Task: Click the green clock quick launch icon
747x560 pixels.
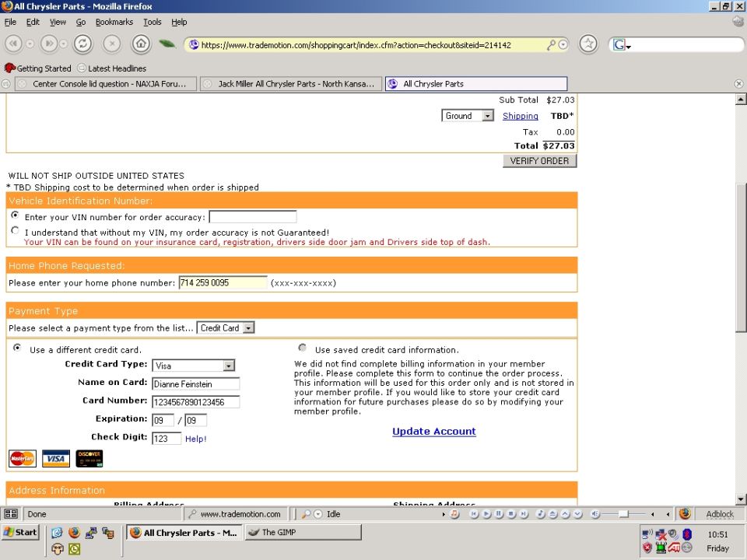Action: point(75,550)
